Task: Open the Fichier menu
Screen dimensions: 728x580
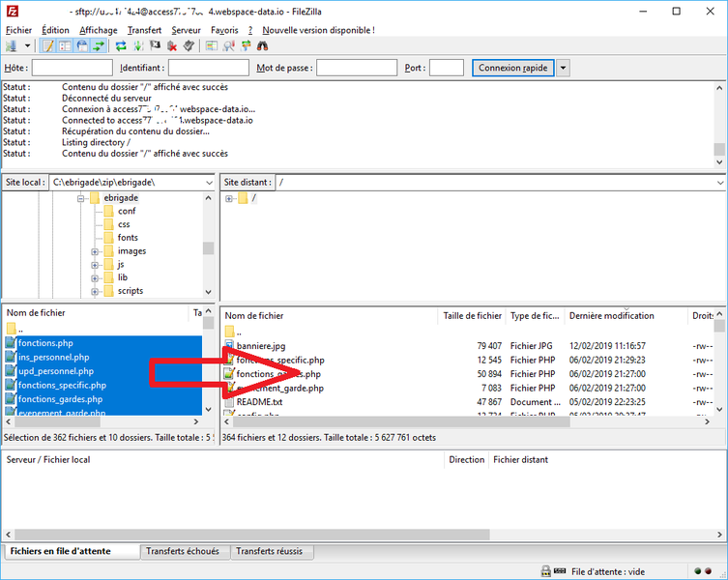Action: [18, 30]
